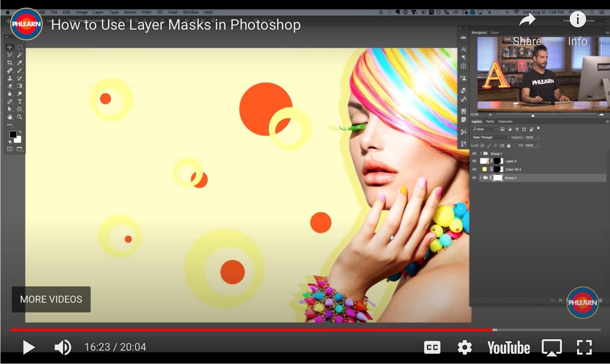Image resolution: width=610 pixels, height=364 pixels.
Task: Toggle lock position icon
Action: (x=495, y=145)
